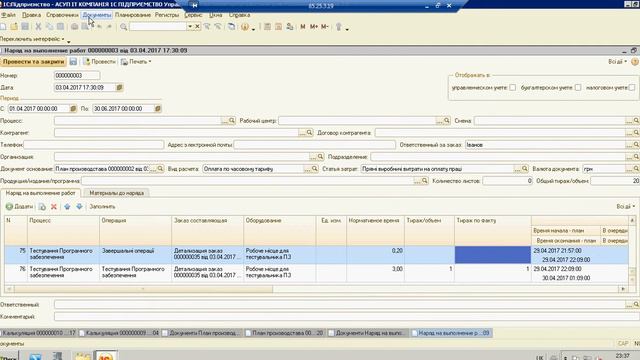Open the Документы menu
This screenshot has width=640, height=360.
(97, 15)
